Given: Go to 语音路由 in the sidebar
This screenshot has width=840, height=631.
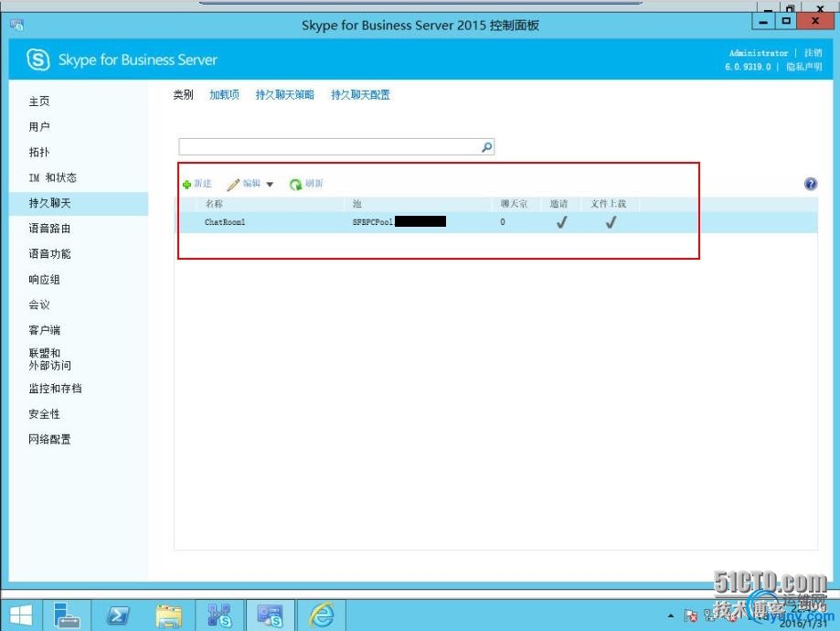Looking at the screenshot, I should click(49, 229).
